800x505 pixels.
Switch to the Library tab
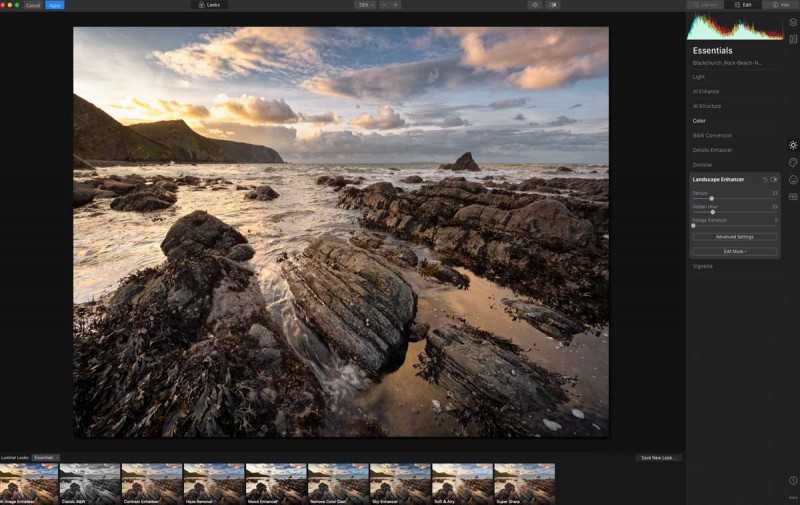pos(706,5)
